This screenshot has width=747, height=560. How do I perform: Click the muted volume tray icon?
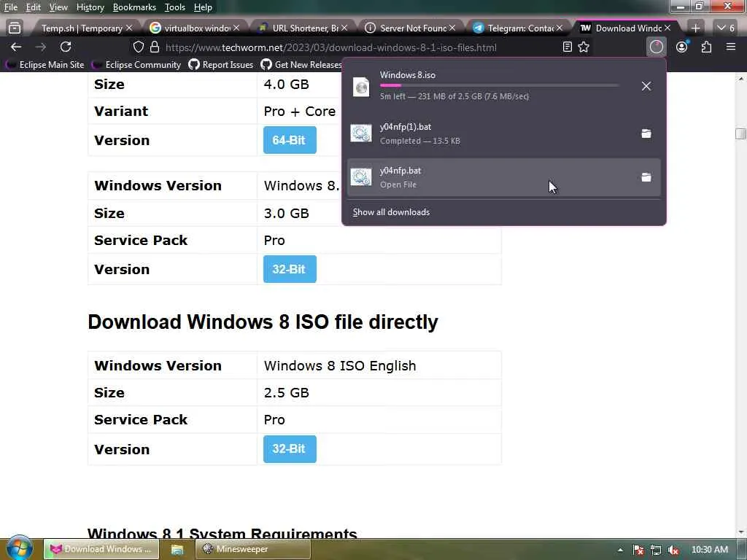tap(673, 551)
